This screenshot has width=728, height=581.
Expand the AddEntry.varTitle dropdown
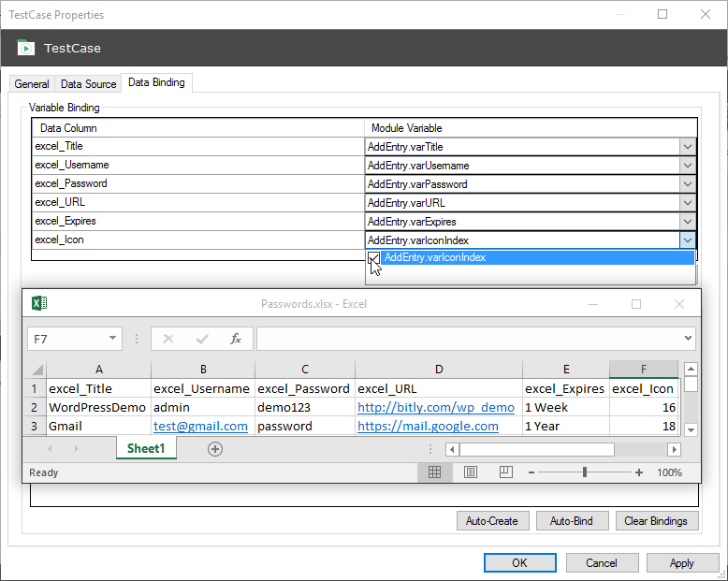coord(688,147)
